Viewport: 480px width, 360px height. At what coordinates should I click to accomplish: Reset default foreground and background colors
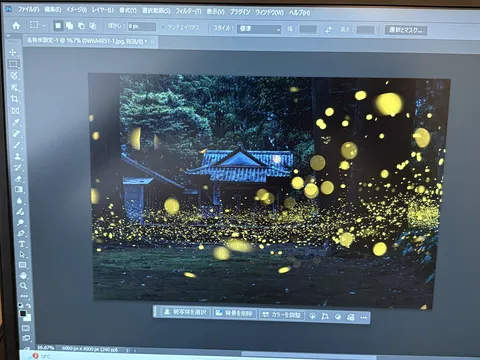[x=21, y=305]
